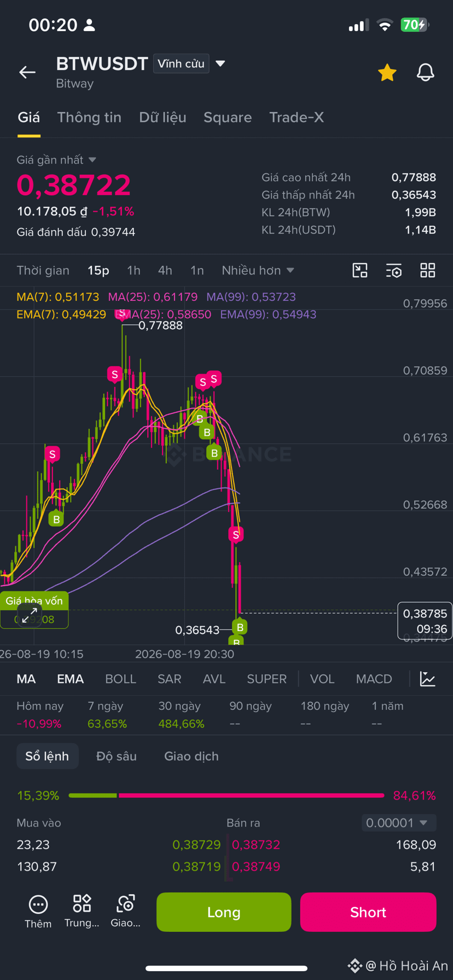Toggle the BOLL indicator
The height and width of the screenshot is (980, 453).
click(x=120, y=679)
